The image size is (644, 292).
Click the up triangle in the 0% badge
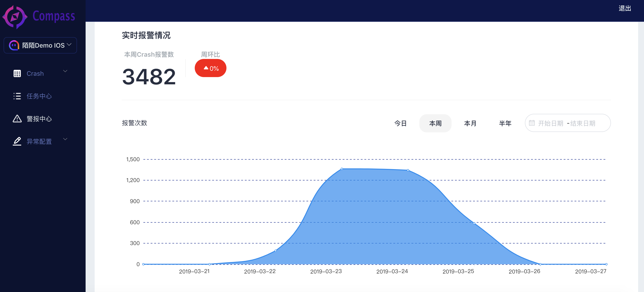click(206, 68)
